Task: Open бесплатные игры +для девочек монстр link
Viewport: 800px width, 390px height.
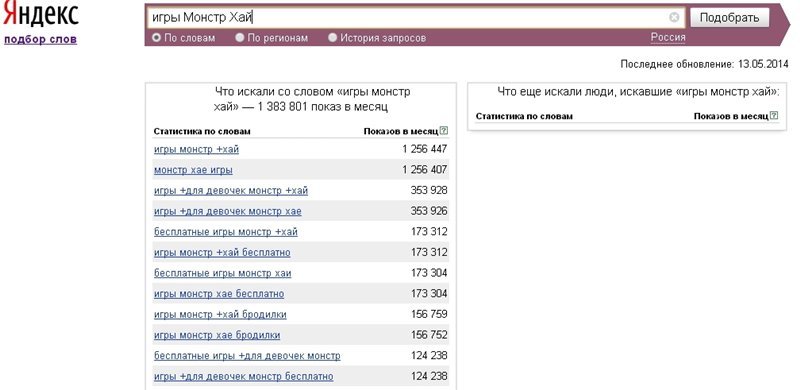Action: pyautogui.click(x=247, y=356)
